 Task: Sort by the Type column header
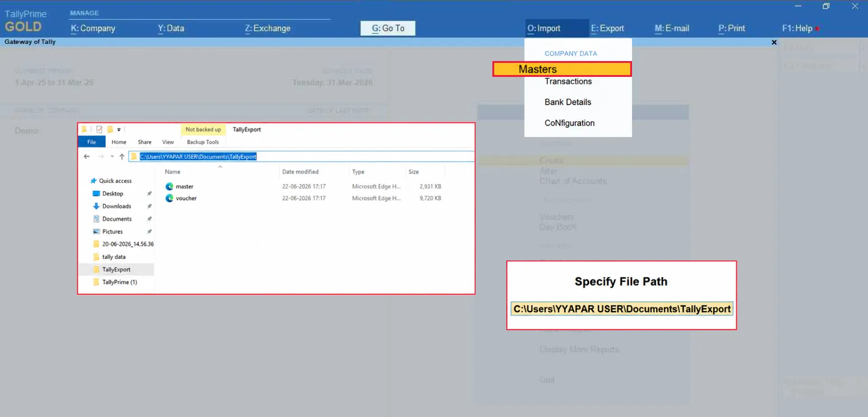(359, 172)
